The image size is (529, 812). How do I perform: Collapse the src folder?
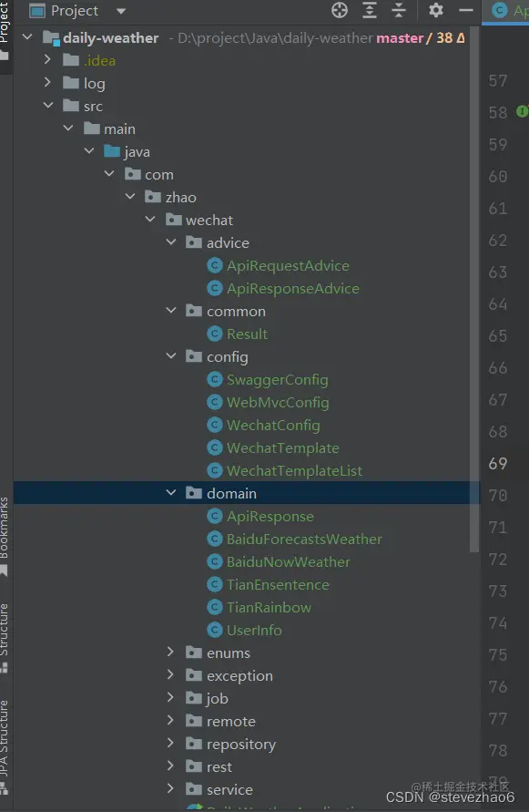(48, 106)
